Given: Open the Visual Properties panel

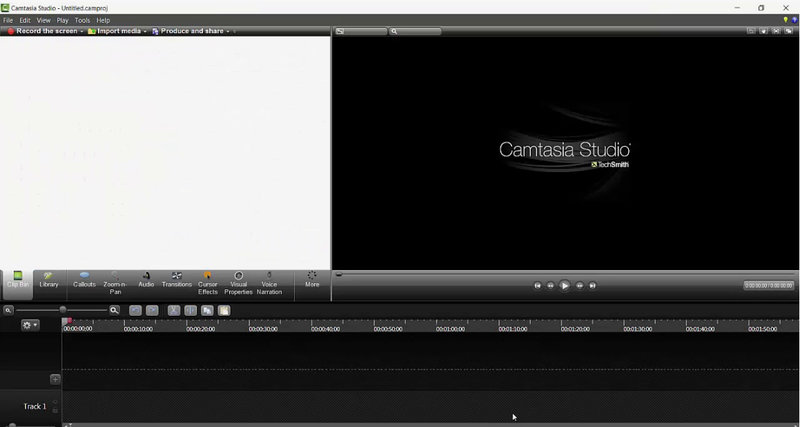Looking at the screenshot, I should coord(238,284).
